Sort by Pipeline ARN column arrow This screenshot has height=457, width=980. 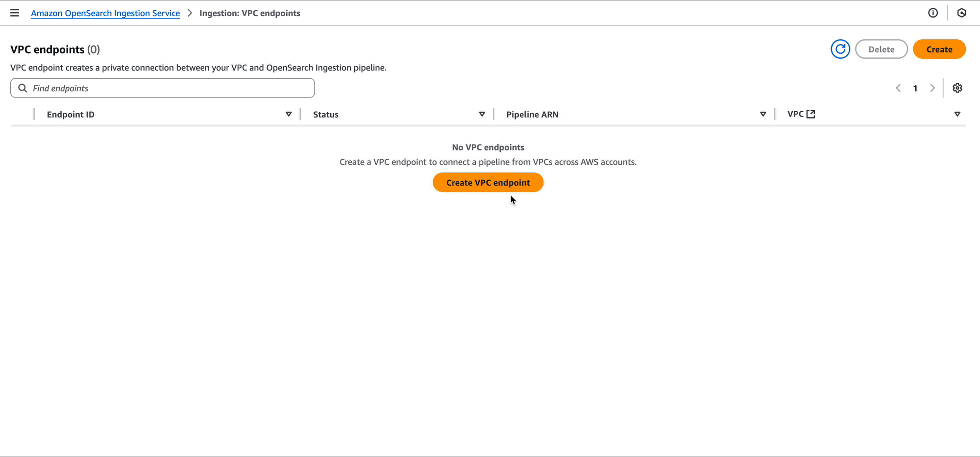coord(763,114)
